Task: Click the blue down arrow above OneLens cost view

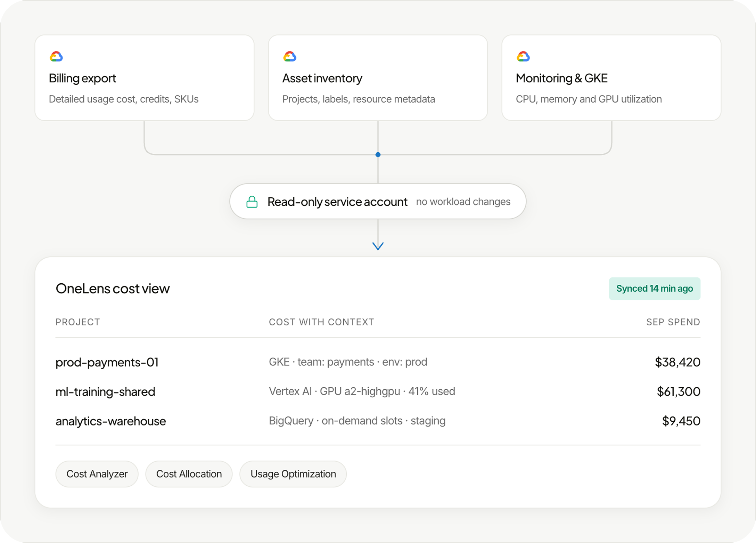Action: coord(378,246)
